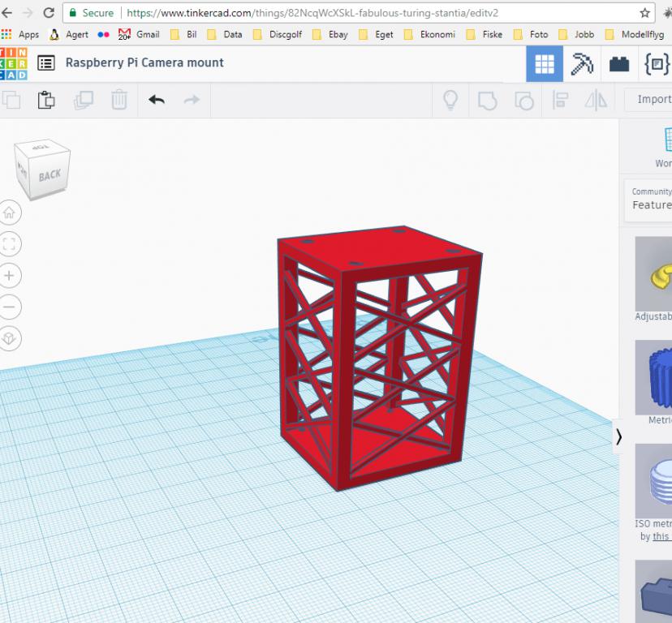Toggle Show all lightbulb icon
The image size is (672, 623).
[450, 100]
